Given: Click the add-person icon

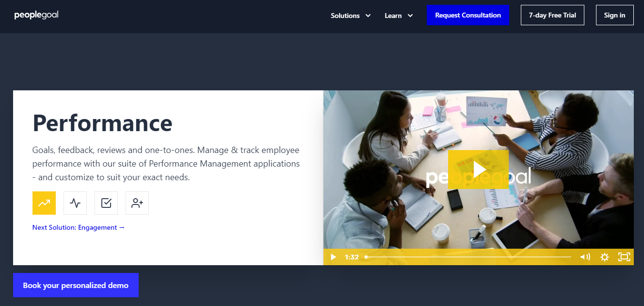Looking at the screenshot, I should pos(137,203).
